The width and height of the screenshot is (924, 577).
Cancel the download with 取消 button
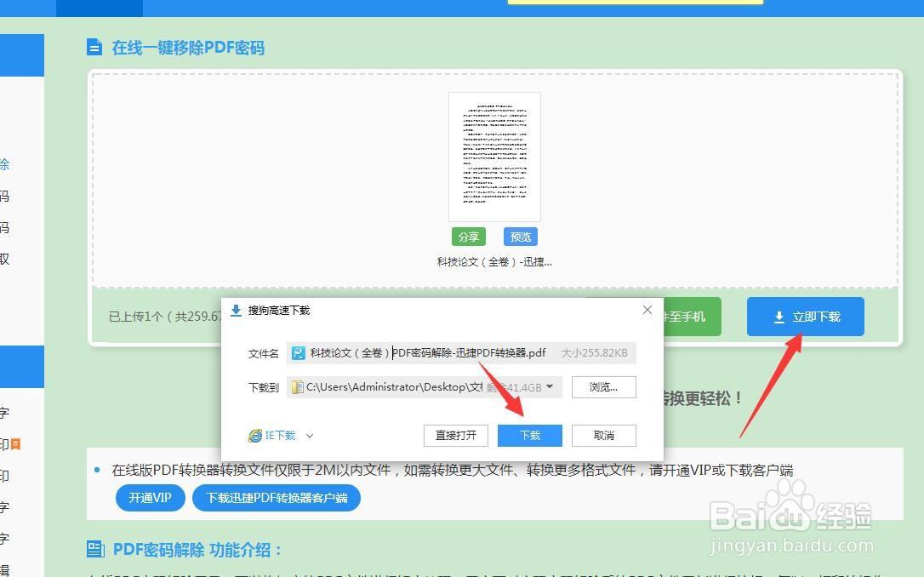603,436
